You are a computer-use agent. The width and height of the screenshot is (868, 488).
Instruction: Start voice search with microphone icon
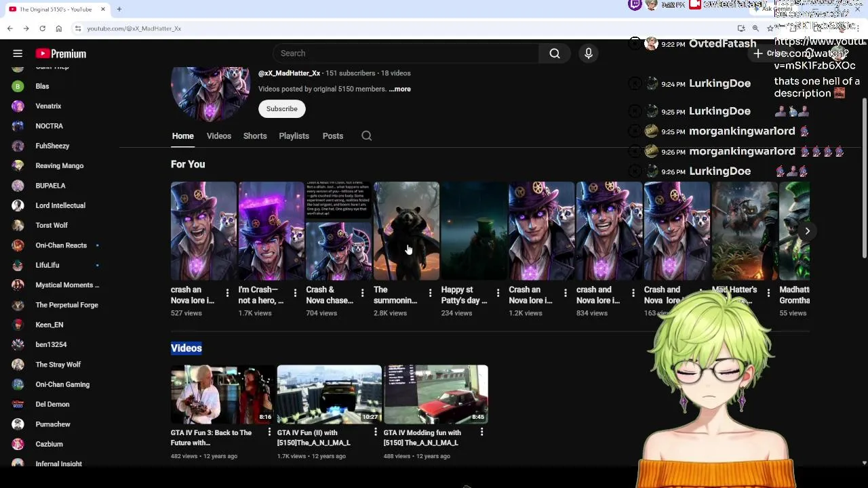[x=588, y=54]
